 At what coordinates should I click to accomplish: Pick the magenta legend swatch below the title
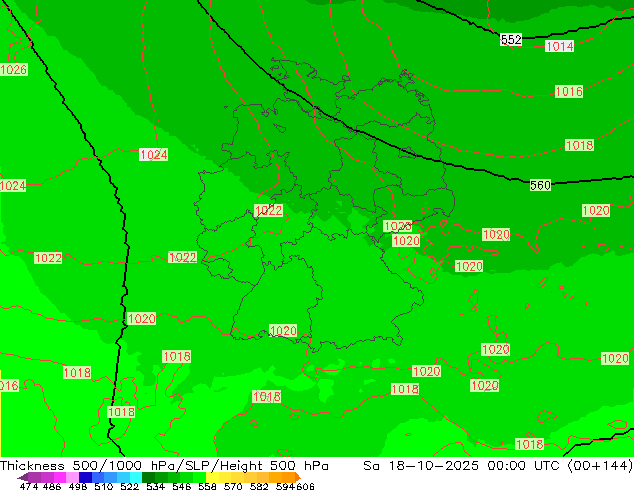click(x=60, y=477)
